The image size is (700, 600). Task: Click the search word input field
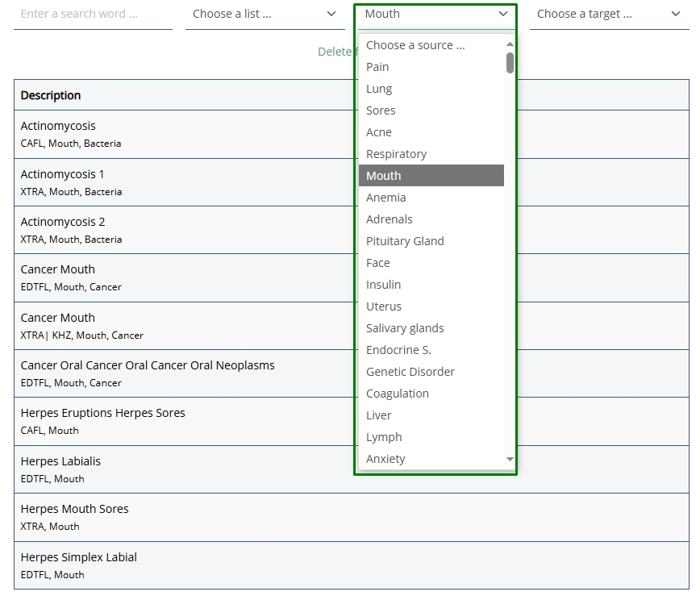click(93, 14)
